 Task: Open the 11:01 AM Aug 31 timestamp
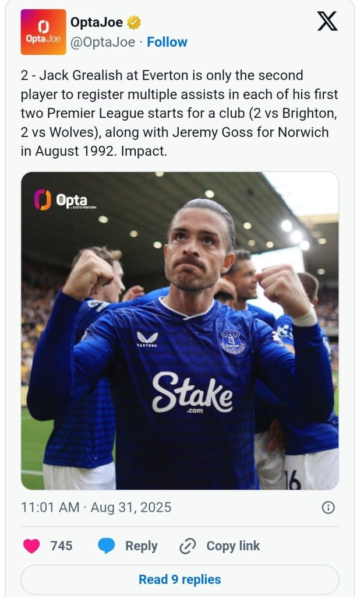(x=96, y=507)
